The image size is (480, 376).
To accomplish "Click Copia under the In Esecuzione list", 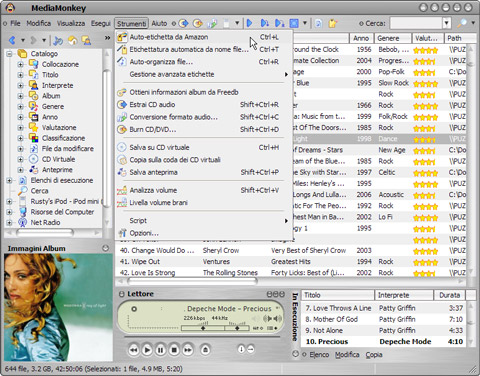I will (374, 355).
